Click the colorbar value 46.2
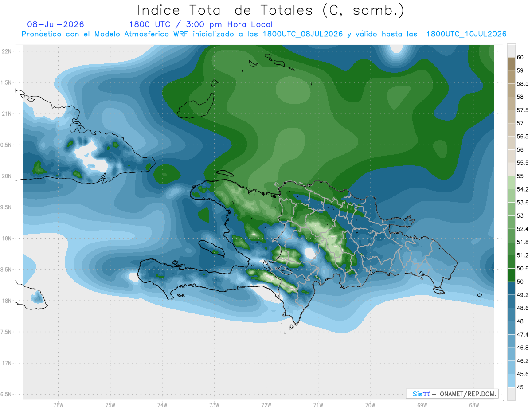This screenshot has width=532, height=411. tap(522, 361)
